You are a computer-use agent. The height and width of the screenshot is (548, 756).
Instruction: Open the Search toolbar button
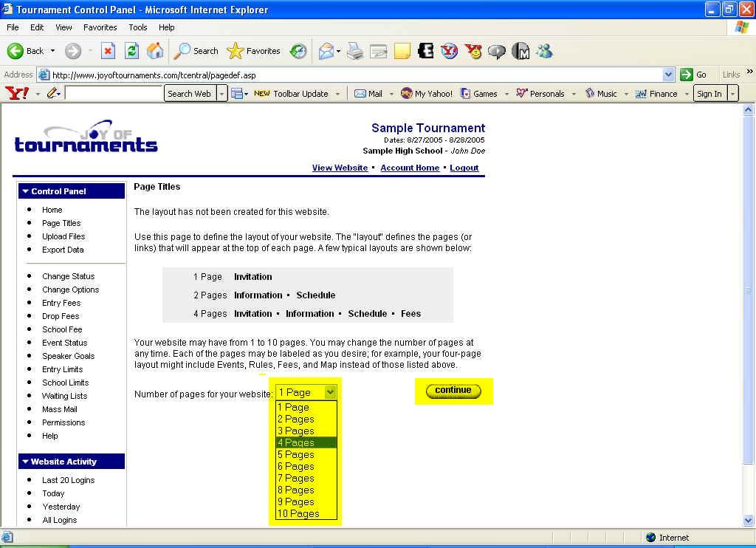tap(196, 51)
